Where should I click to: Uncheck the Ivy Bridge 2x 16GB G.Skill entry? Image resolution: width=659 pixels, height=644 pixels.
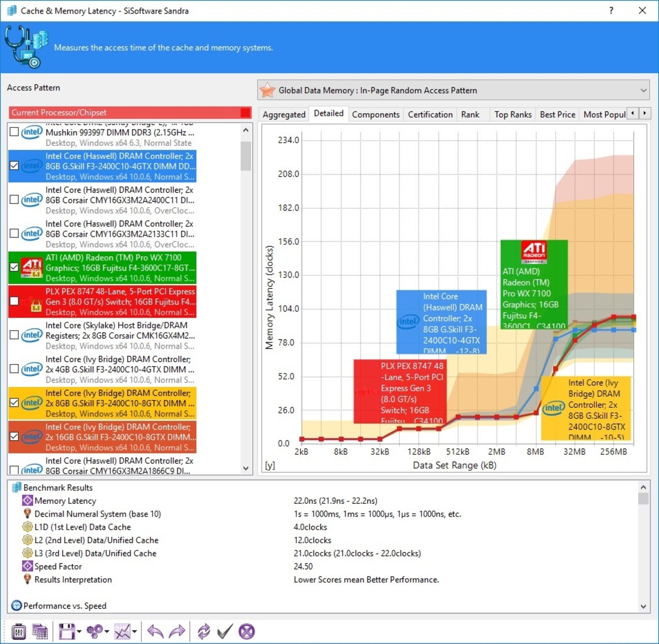pos(14,436)
